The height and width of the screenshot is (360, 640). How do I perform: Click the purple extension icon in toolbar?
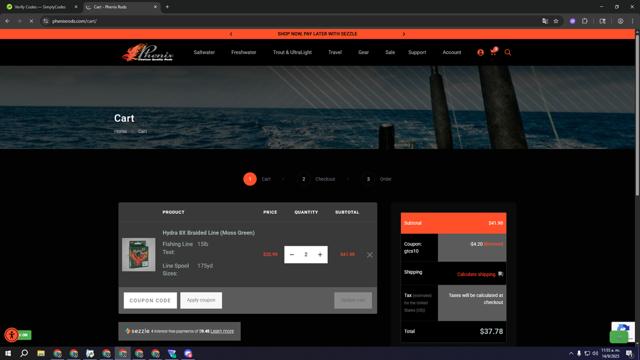[572, 21]
